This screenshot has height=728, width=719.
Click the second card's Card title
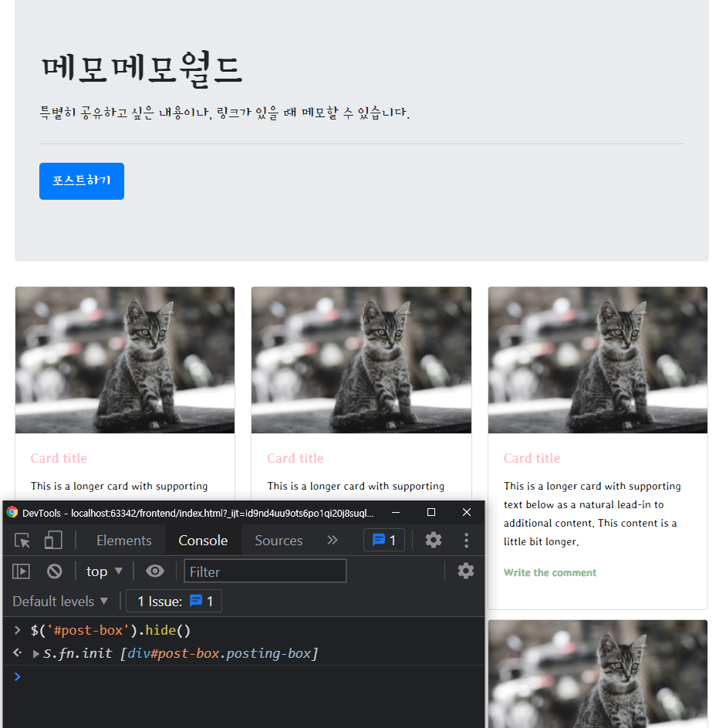tap(295, 458)
